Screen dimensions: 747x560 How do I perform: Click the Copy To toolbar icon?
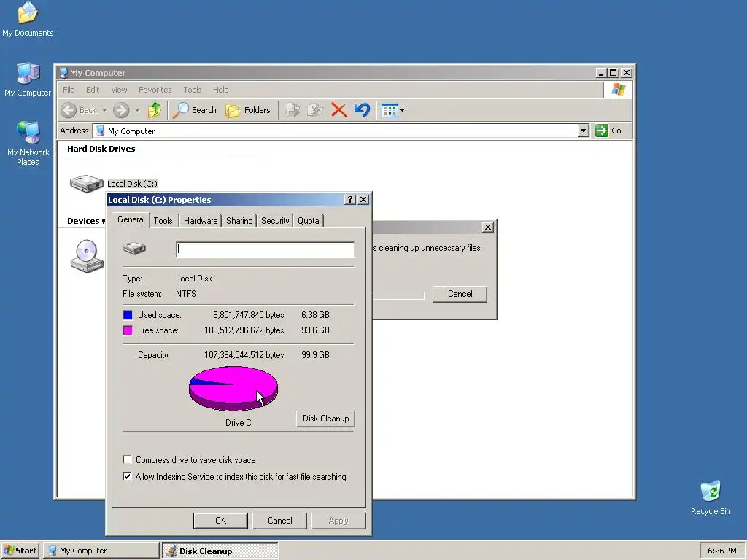tap(315, 110)
